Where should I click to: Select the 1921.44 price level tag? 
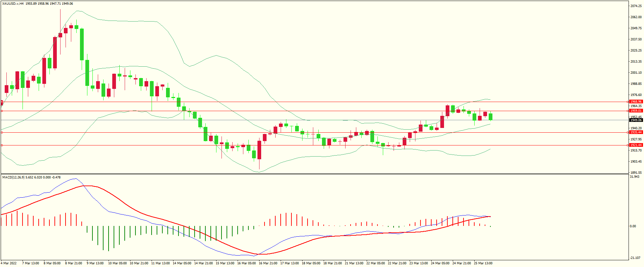[636, 145]
